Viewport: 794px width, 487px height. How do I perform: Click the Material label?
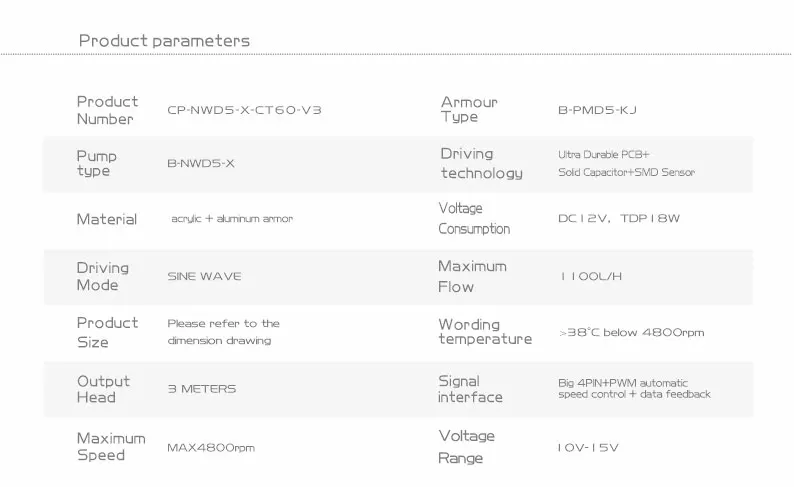click(107, 219)
